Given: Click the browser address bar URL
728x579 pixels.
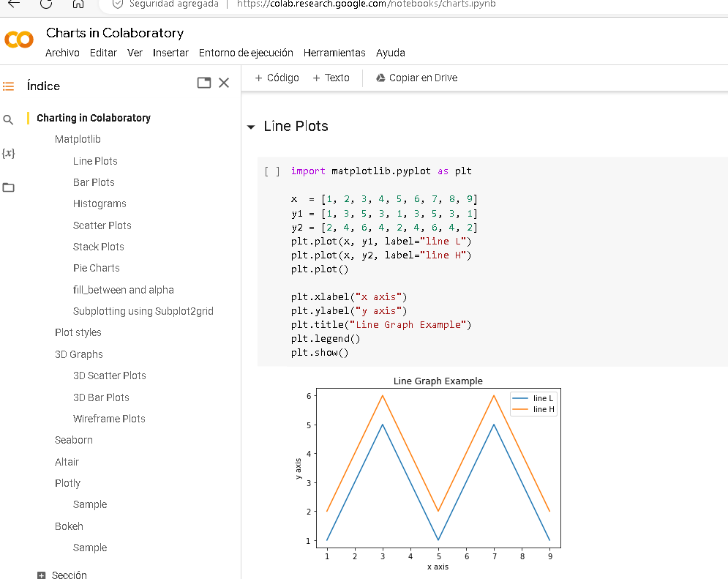Looking at the screenshot, I should pos(366,4).
